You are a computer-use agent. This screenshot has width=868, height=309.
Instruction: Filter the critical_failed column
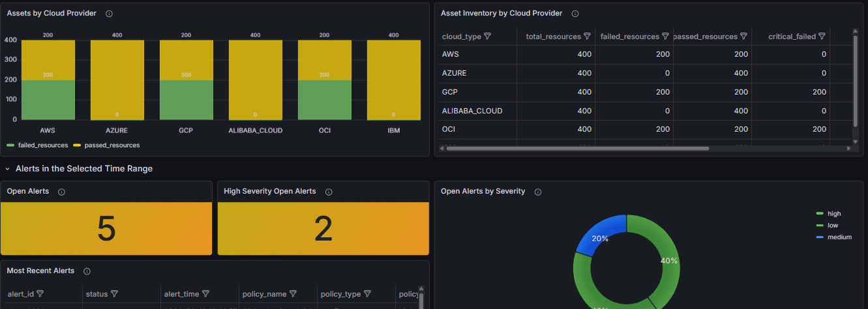[822, 37]
